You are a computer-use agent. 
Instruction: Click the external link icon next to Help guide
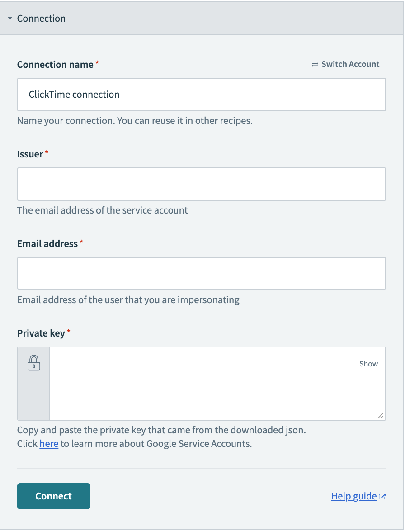[383, 496]
